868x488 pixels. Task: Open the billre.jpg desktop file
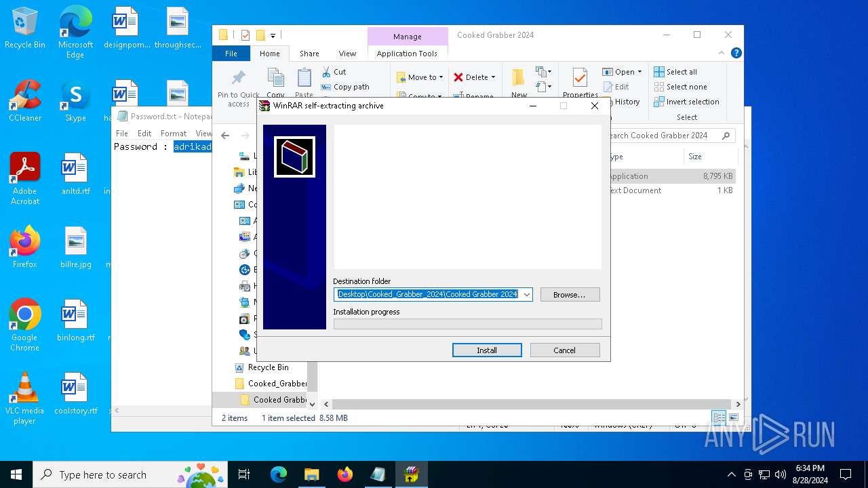point(75,247)
